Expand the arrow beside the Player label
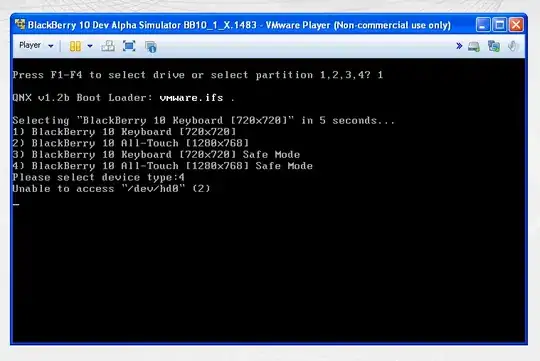 51,46
